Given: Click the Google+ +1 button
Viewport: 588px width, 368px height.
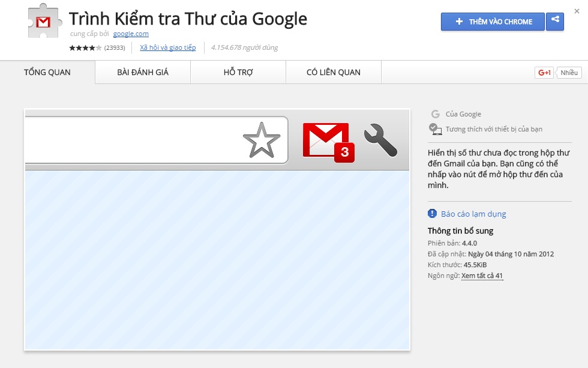Looking at the screenshot, I should [544, 73].
